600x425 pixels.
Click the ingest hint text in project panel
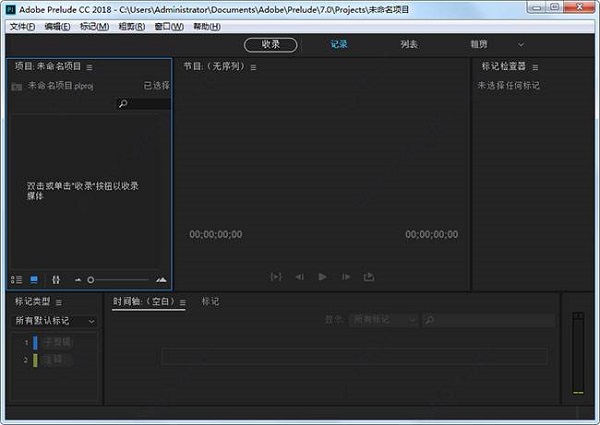[x=83, y=191]
